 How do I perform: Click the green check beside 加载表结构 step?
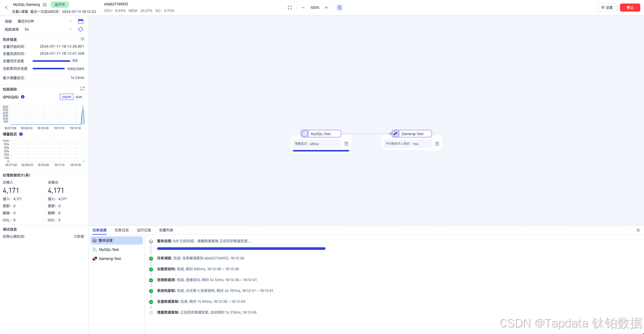click(151, 270)
